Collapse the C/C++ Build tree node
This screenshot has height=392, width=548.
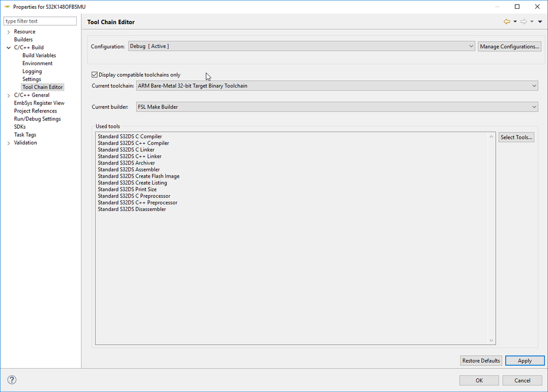coord(9,48)
